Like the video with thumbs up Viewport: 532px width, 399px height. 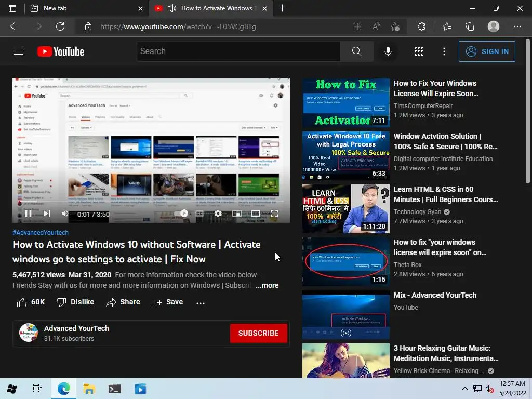click(x=31, y=302)
